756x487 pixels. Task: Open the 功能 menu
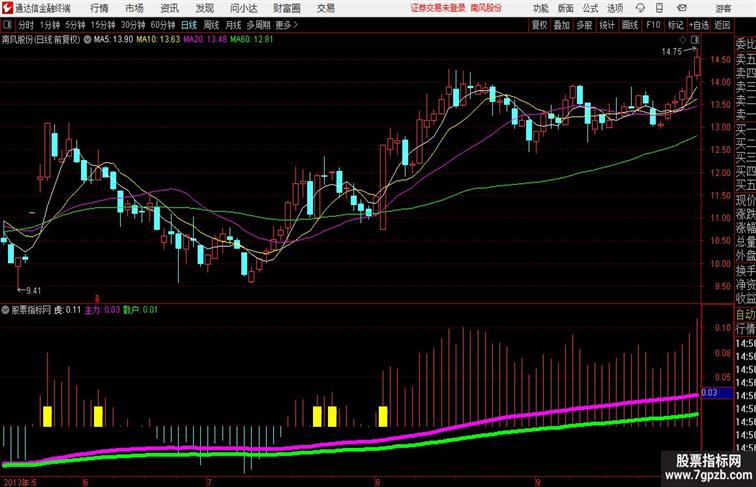(541, 8)
